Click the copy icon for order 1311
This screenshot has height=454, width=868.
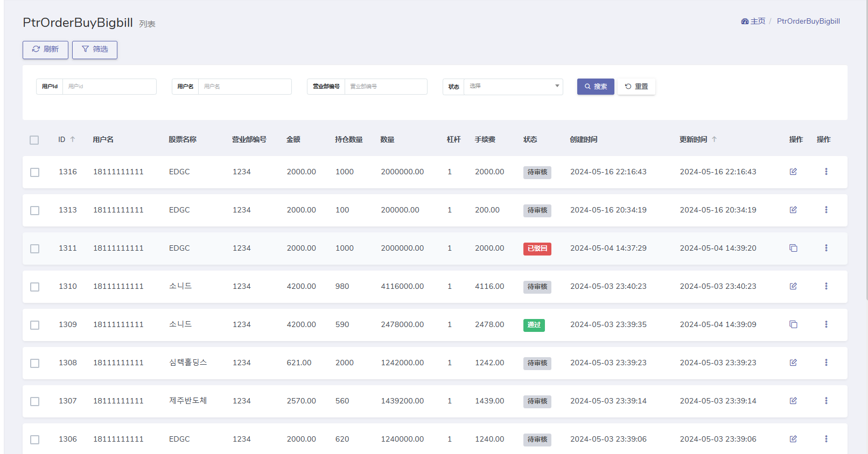[x=793, y=248]
